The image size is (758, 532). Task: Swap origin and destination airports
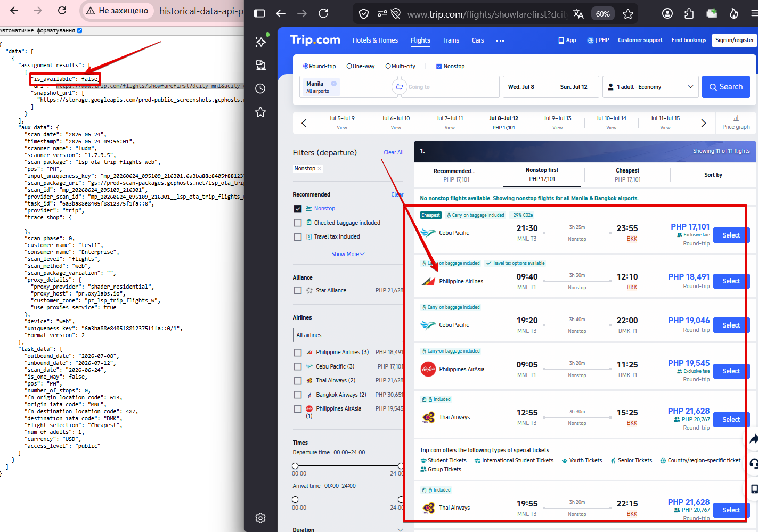pyautogui.click(x=399, y=87)
